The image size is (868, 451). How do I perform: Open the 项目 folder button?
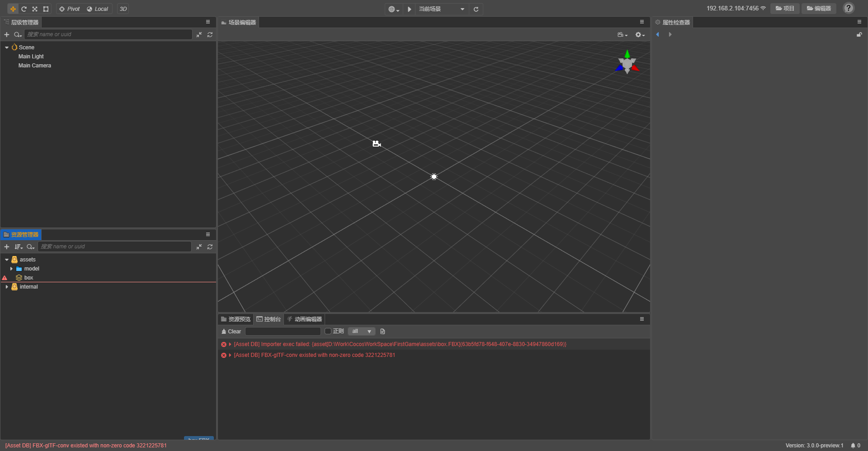pos(785,9)
